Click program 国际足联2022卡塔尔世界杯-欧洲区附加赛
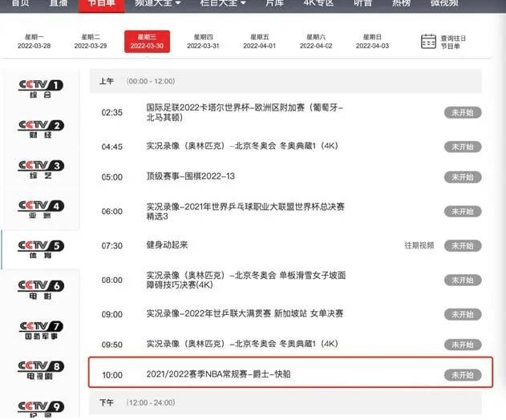This screenshot has height=420, width=506. point(245,112)
